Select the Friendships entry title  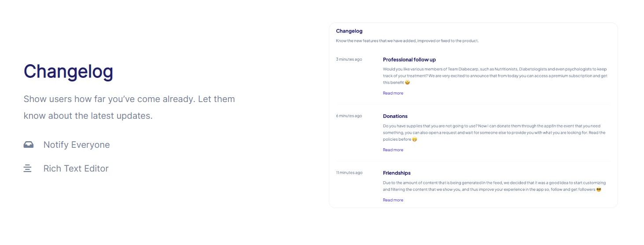click(x=397, y=173)
